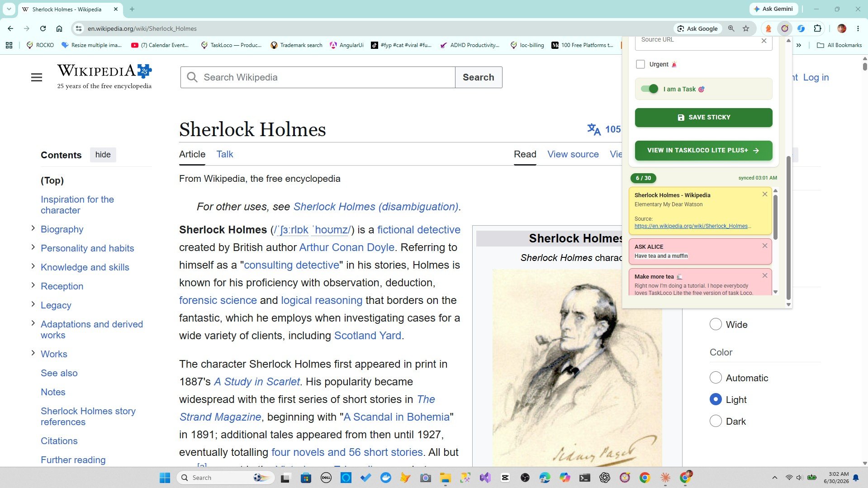This screenshot has height=488, width=868.
Task: Open the 105 languages selector
Action: [604, 129]
